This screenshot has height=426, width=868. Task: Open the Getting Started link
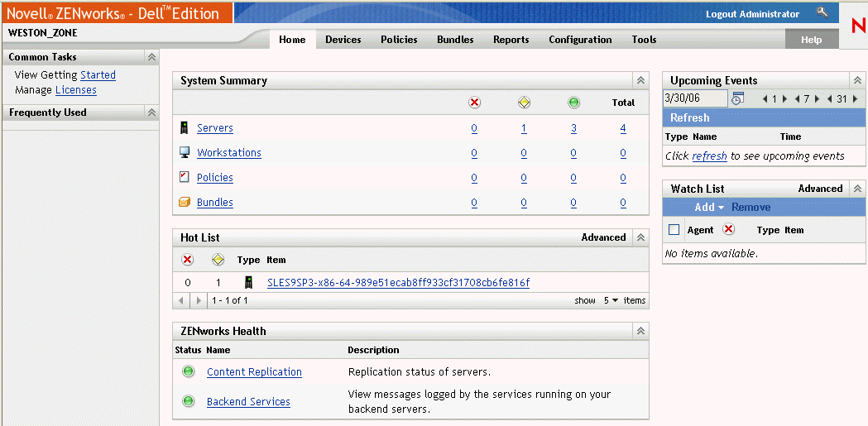[98, 74]
